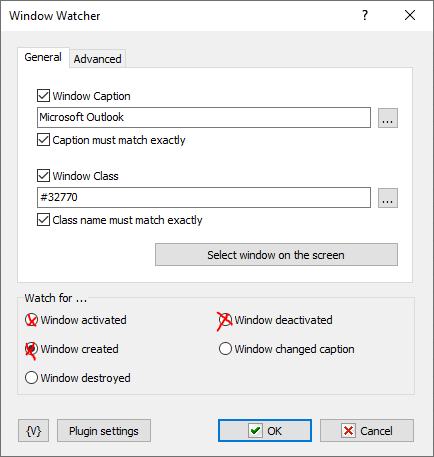Click Select window on the screen
Screen dimensions: 434x457
point(276,255)
